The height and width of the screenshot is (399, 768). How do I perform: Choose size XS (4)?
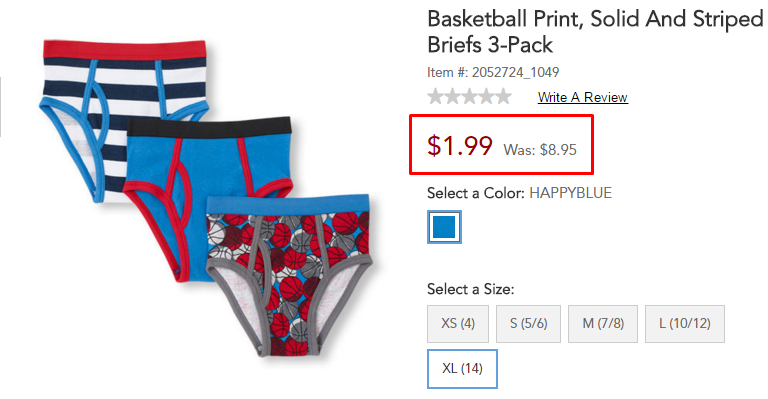coord(458,324)
